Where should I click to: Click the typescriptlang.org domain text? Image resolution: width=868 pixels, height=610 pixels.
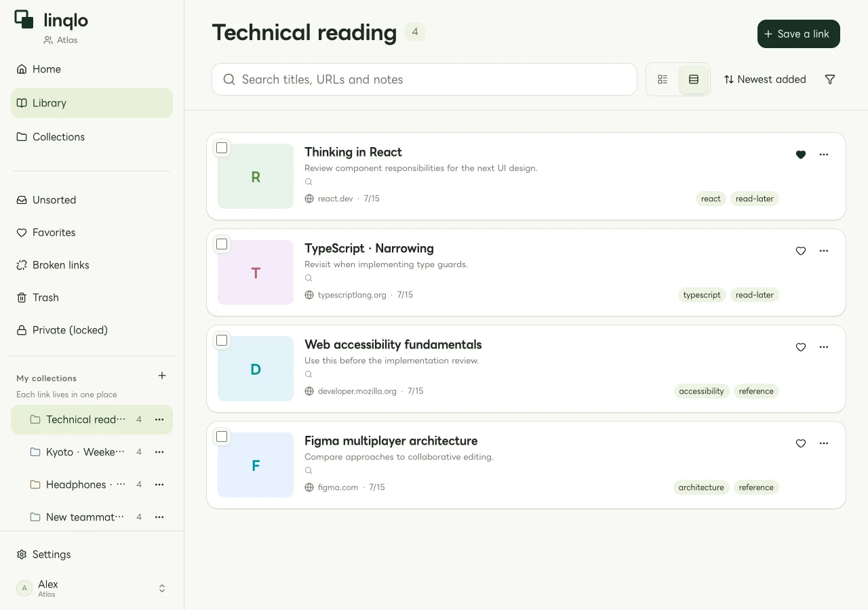coord(352,295)
